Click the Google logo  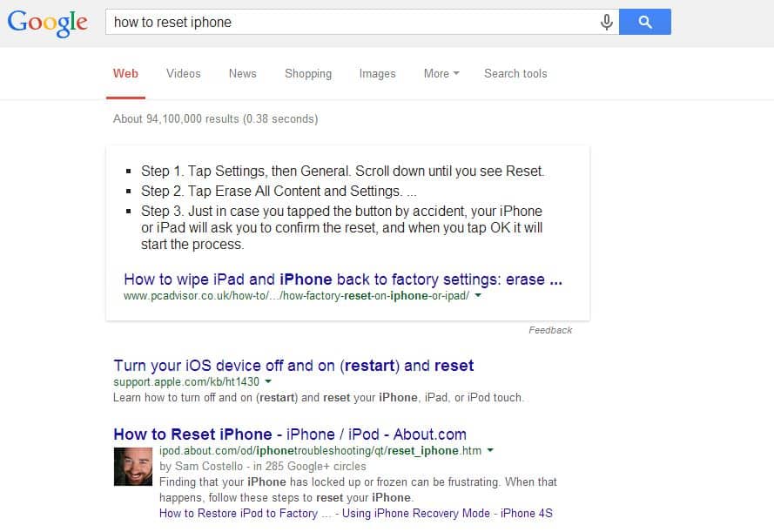pos(46,24)
